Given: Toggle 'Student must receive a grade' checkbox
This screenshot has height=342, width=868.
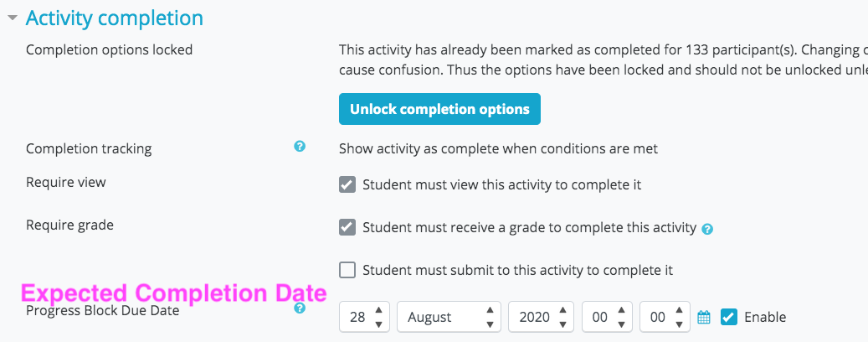Looking at the screenshot, I should tap(347, 227).
